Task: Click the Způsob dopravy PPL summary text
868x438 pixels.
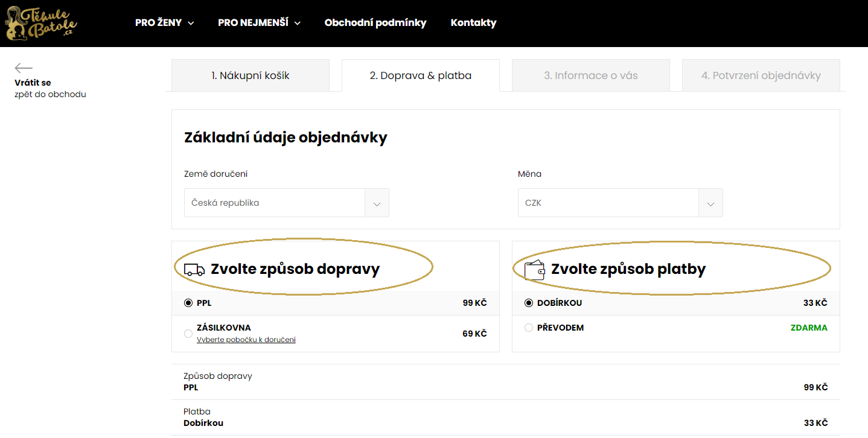Action: pos(218,382)
